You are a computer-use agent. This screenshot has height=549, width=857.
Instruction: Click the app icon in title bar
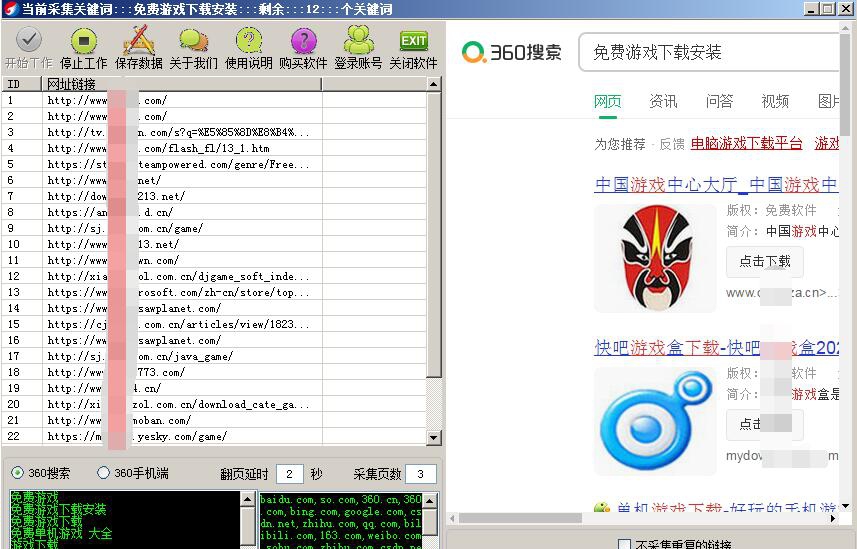point(10,9)
